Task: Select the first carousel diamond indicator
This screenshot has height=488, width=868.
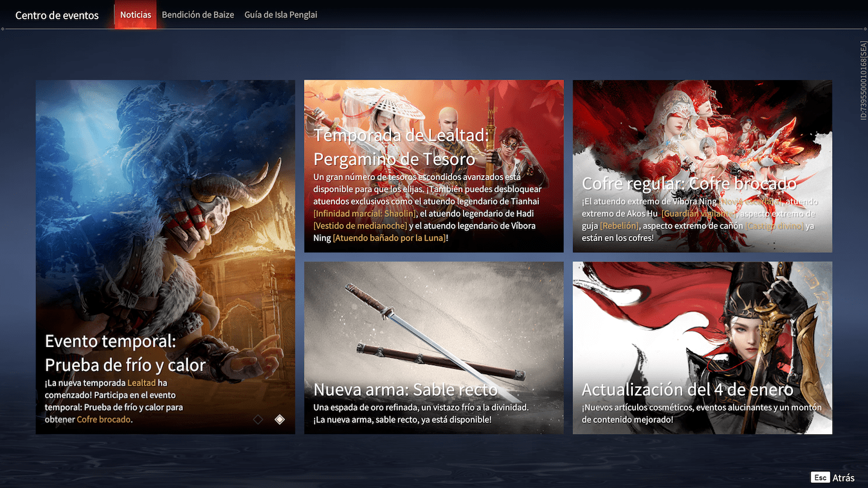Action: pyautogui.click(x=258, y=419)
